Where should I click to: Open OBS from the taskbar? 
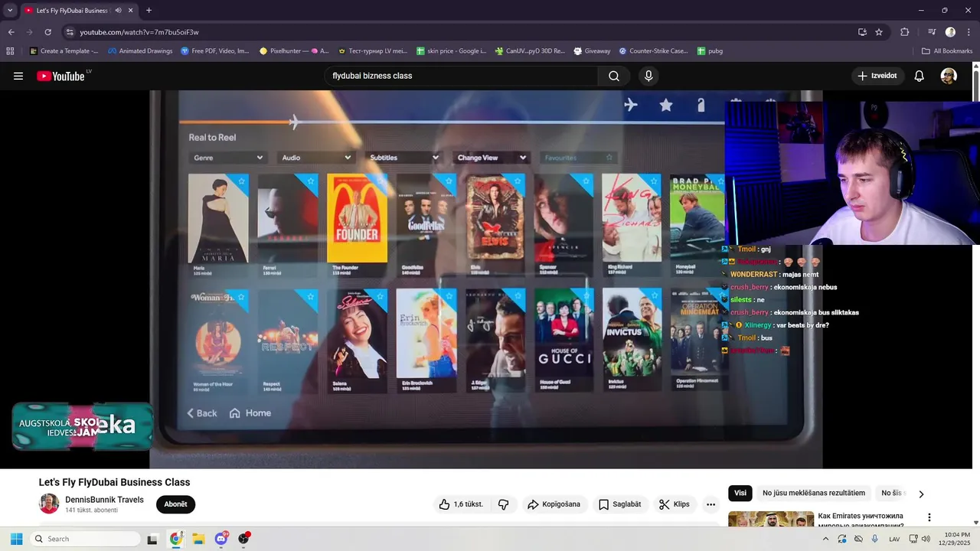tap(244, 539)
